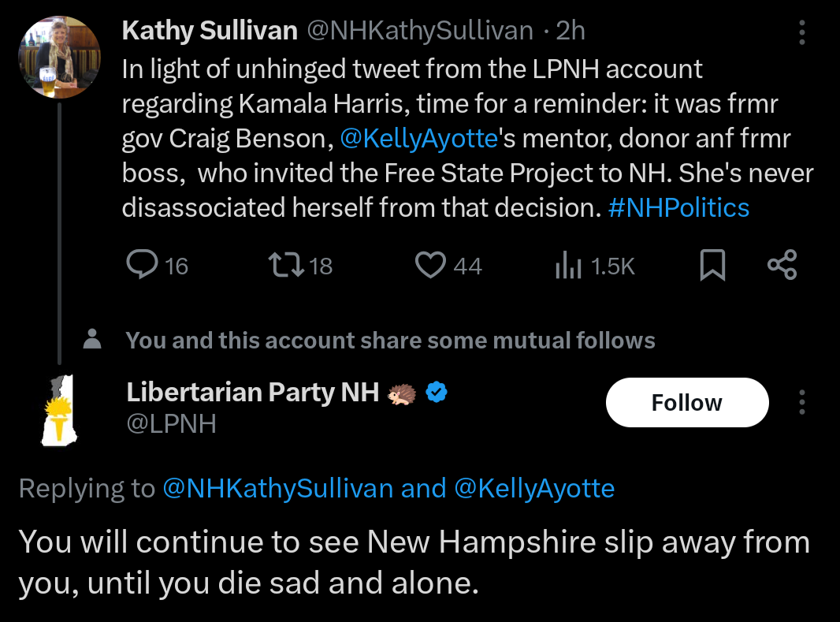Open more options on Kathy Sullivan's tweet
This screenshot has height=622, width=840.
pyautogui.click(x=802, y=32)
